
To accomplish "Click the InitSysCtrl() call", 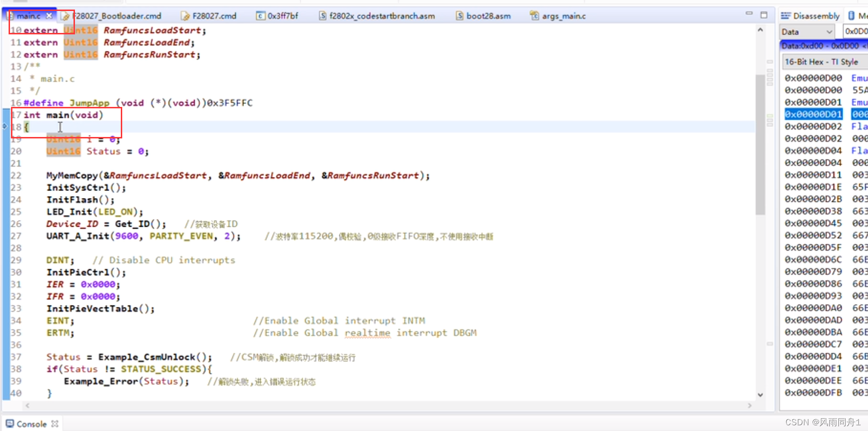I will point(86,187).
